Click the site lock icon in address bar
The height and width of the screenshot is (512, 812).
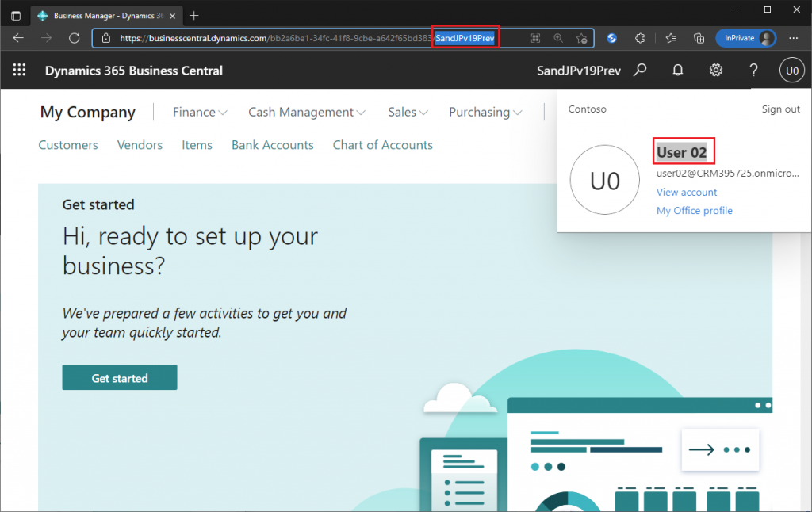[106, 38]
